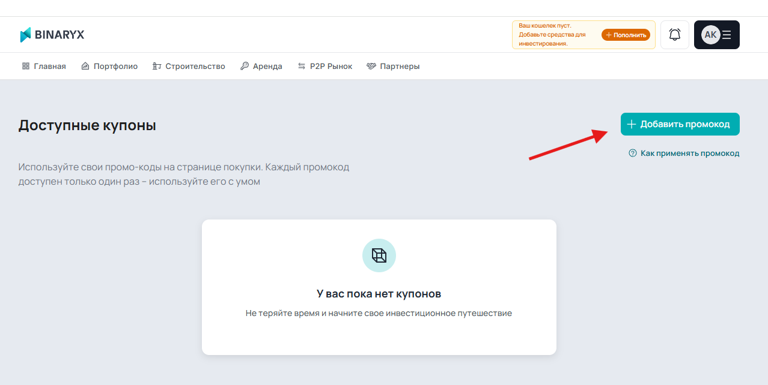Go to the Главная tab

click(x=44, y=66)
